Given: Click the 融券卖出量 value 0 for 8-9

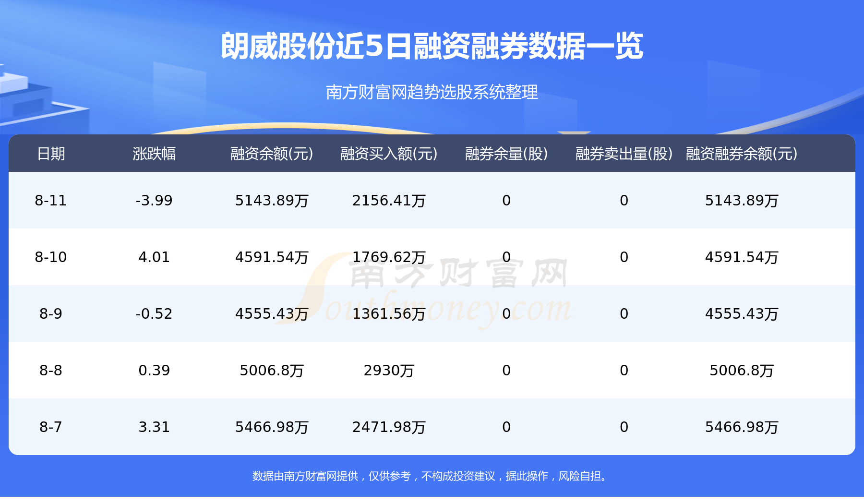Looking at the screenshot, I should pos(624,313).
